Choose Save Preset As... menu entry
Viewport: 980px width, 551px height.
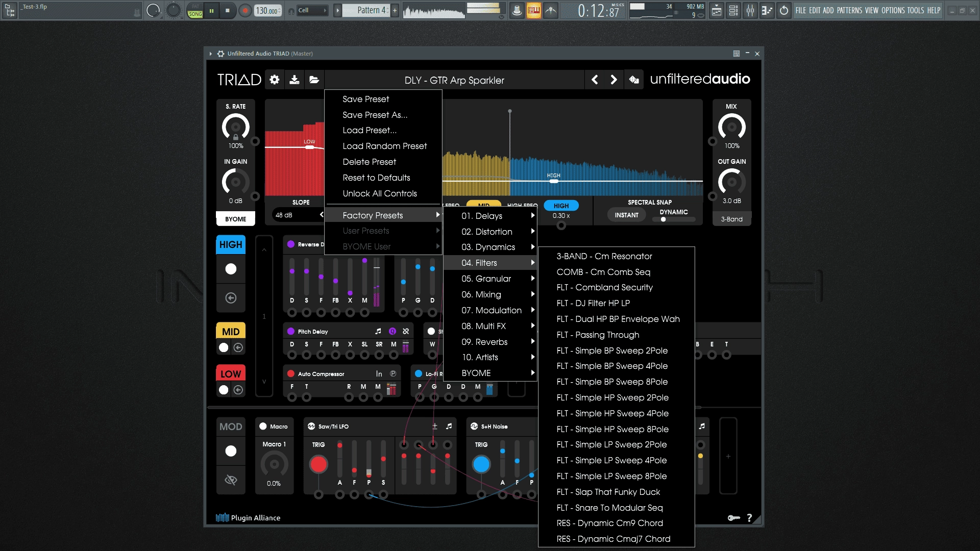pos(383,115)
